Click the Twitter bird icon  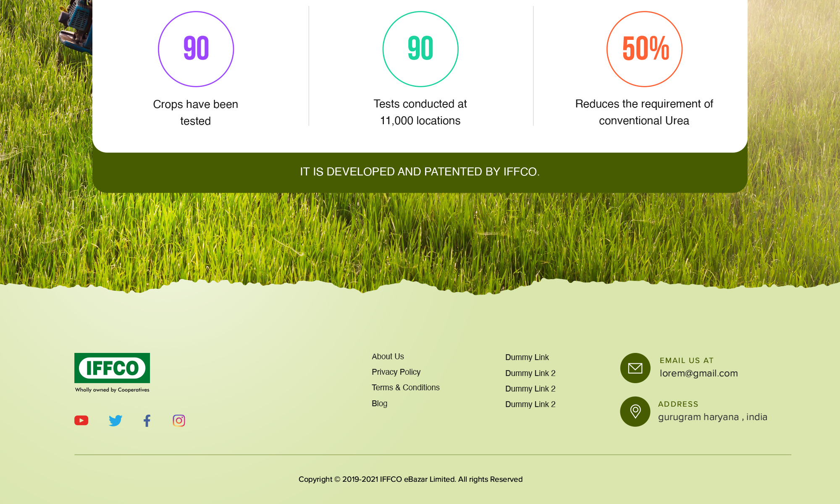pyautogui.click(x=115, y=420)
